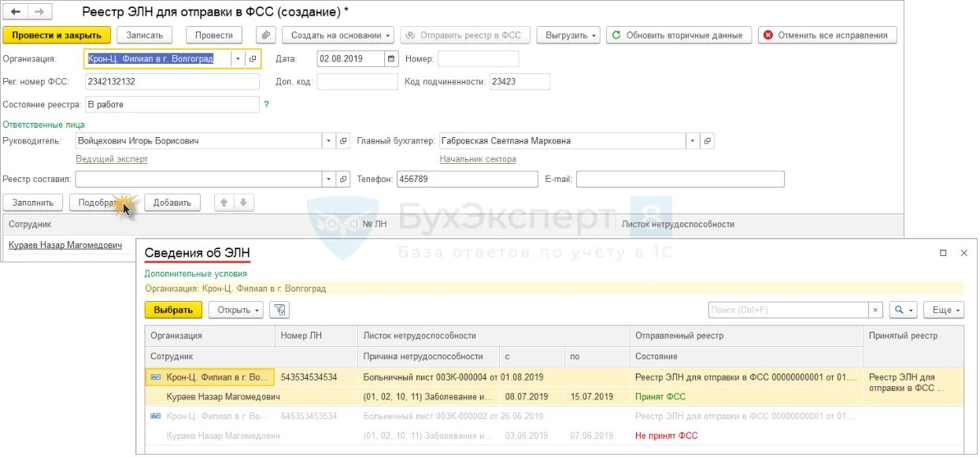
Task: Open the Открыть dropdown in the dialog
Action: [236, 310]
